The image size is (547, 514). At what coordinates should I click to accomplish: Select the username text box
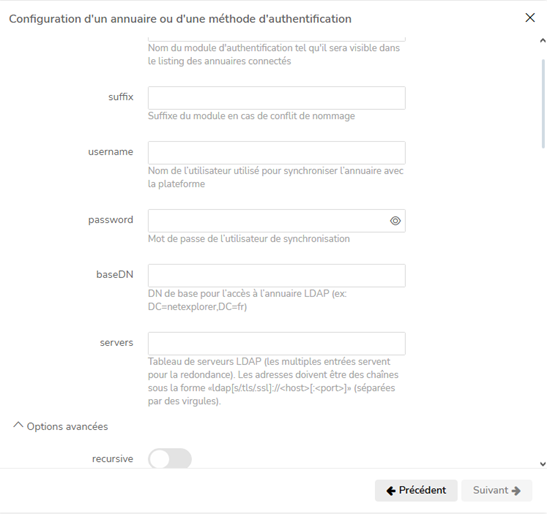[x=277, y=153]
